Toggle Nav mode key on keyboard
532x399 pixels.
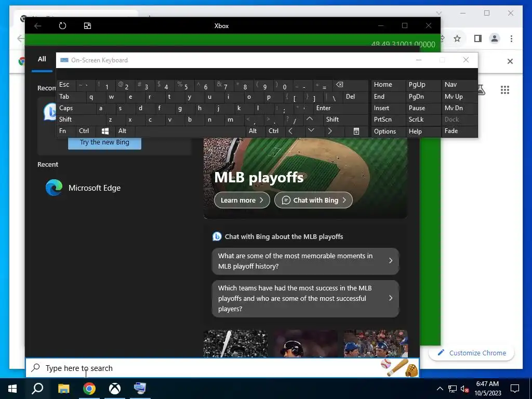tap(459, 85)
